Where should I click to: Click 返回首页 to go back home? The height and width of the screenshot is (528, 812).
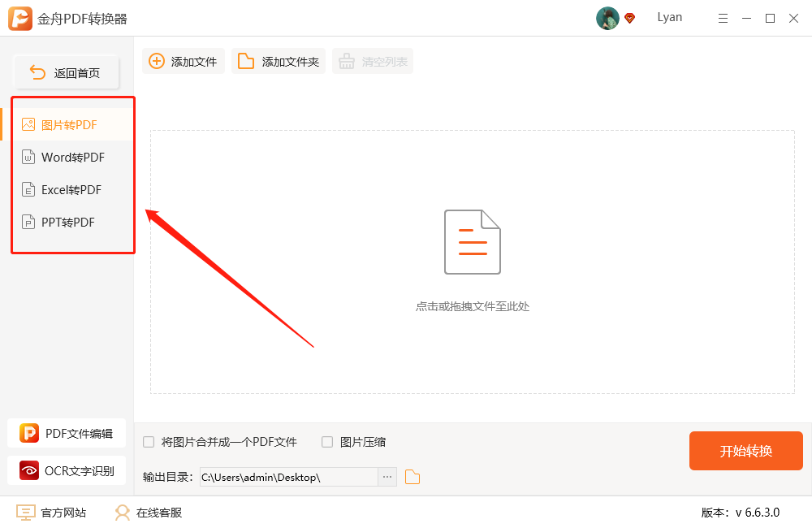tap(66, 71)
